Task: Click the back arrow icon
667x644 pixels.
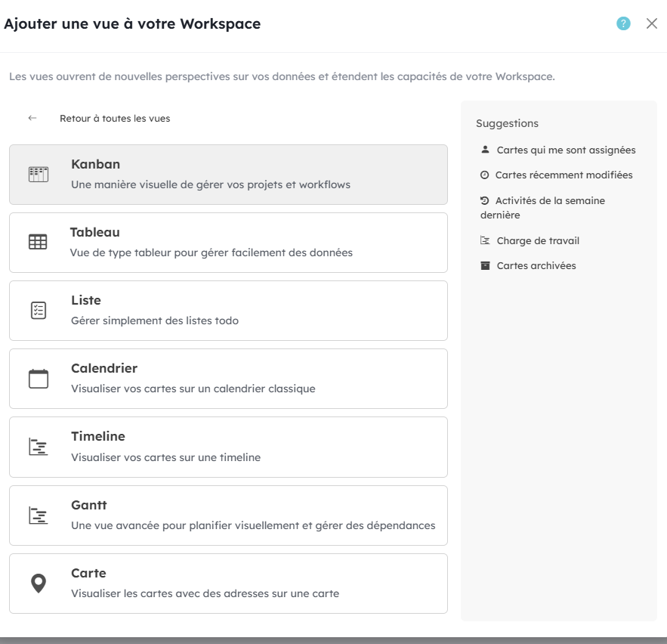Action: tap(32, 118)
